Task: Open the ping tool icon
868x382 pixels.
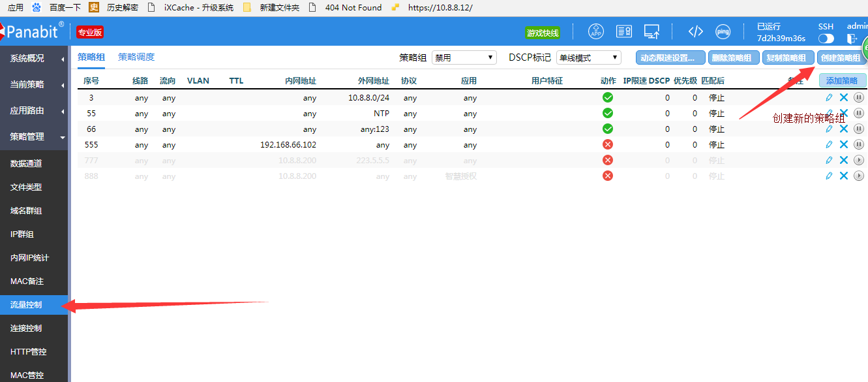Action: [723, 31]
